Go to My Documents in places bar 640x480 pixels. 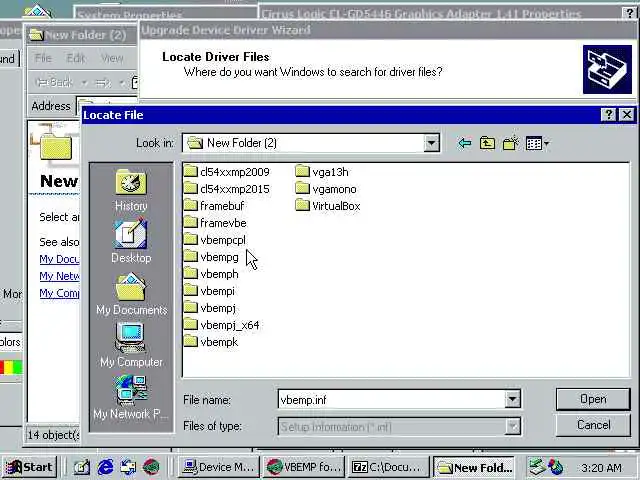131,294
